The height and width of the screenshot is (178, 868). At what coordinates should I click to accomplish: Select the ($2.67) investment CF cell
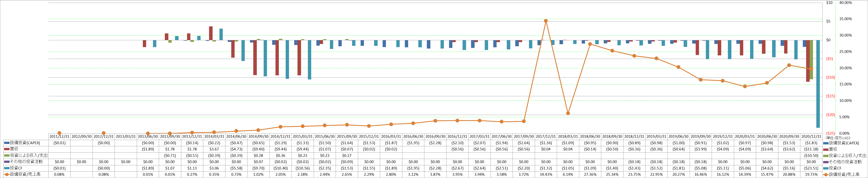(x=457, y=168)
